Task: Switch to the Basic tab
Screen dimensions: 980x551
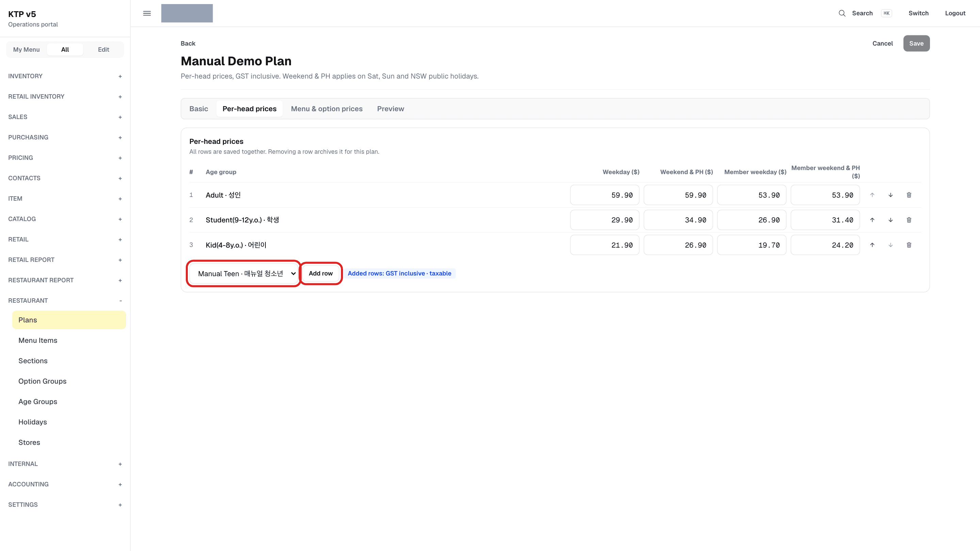Action: 199,109
